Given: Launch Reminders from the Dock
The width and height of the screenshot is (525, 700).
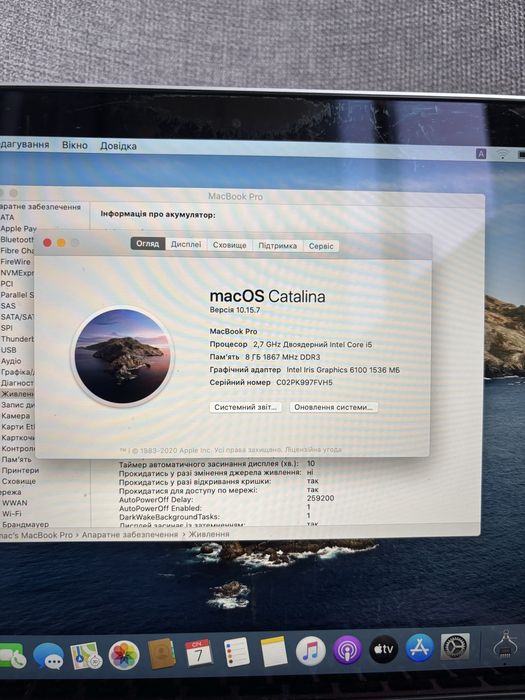Looking at the screenshot, I should 236,652.
